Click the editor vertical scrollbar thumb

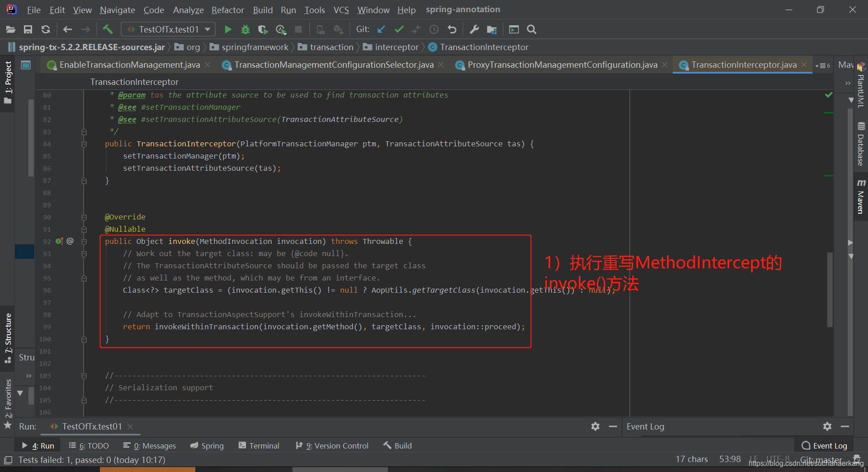tap(830, 289)
